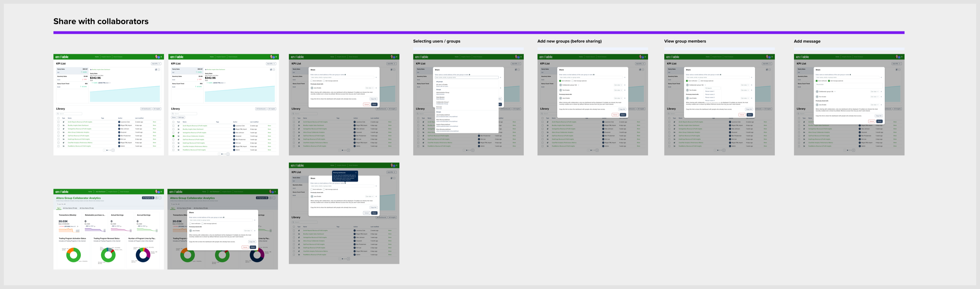Uncheck Altera Group row checkbox in second frame

tap(174, 136)
